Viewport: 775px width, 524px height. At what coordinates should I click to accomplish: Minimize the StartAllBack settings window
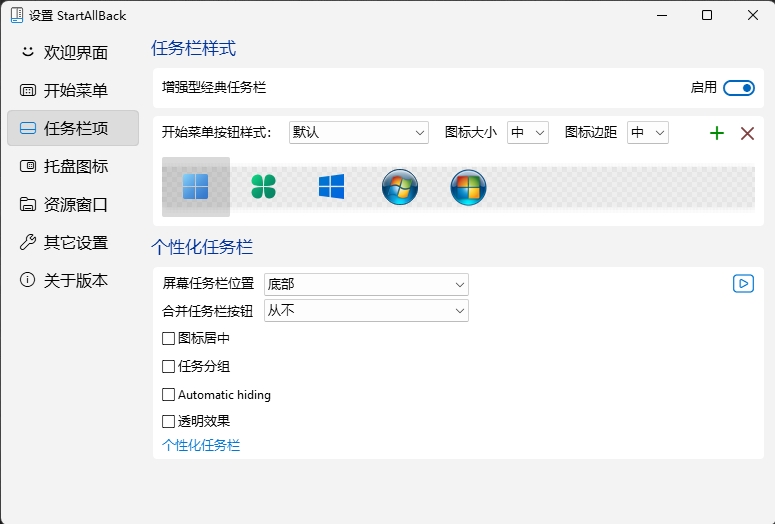[x=662, y=15]
